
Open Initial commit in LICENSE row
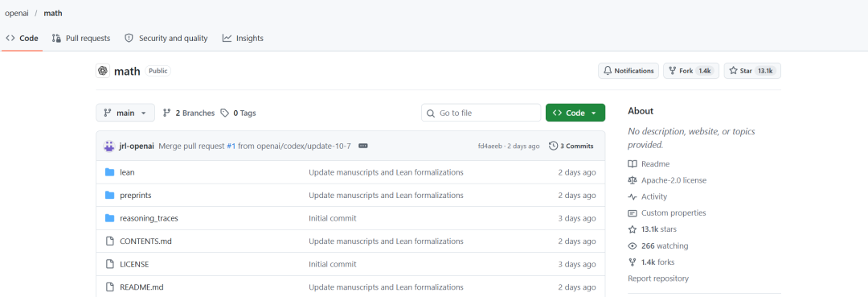[x=332, y=264]
